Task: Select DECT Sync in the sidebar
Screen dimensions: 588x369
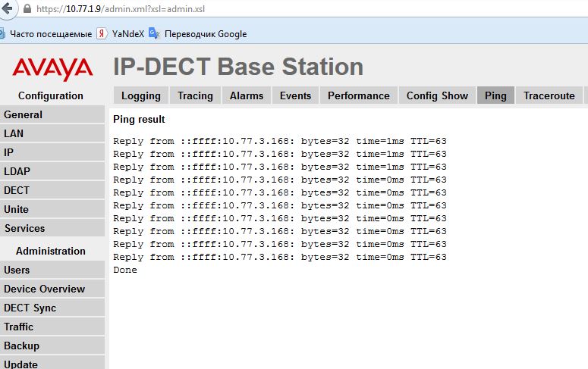Action: click(52, 308)
